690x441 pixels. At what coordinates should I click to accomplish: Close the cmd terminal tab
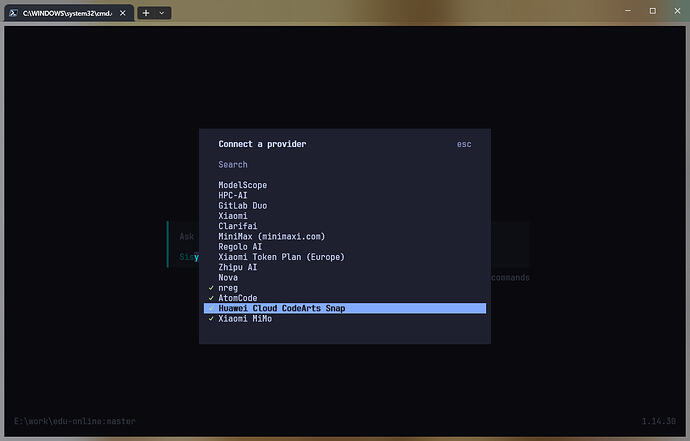[123, 13]
